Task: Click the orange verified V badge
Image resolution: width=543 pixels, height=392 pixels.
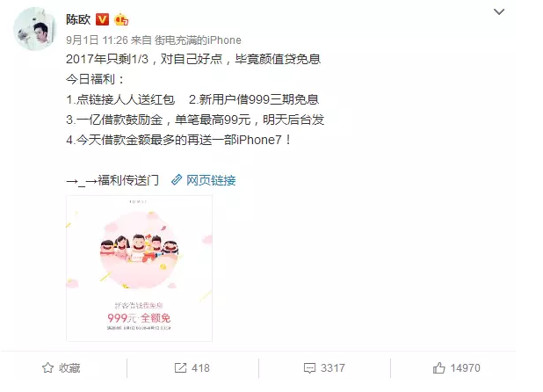Action: pos(102,19)
